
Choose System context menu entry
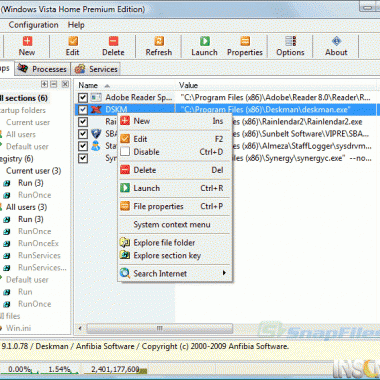pos(172,224)
